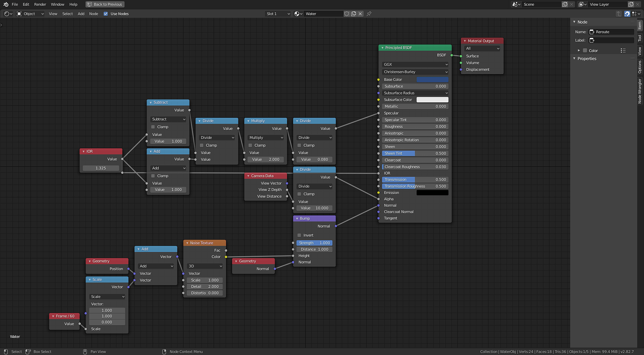
Task: Open the Christensen-Burley subsurface dropdown
Action: pos(415,72)
